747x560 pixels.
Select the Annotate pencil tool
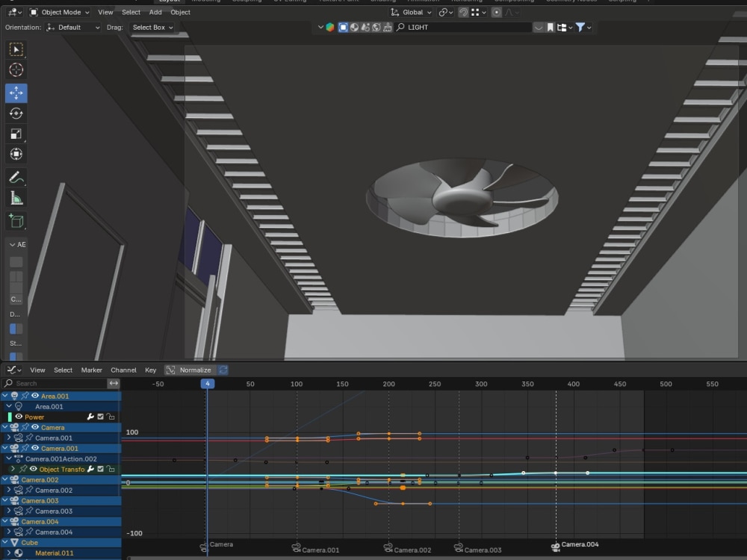click(x=16, y=178)
